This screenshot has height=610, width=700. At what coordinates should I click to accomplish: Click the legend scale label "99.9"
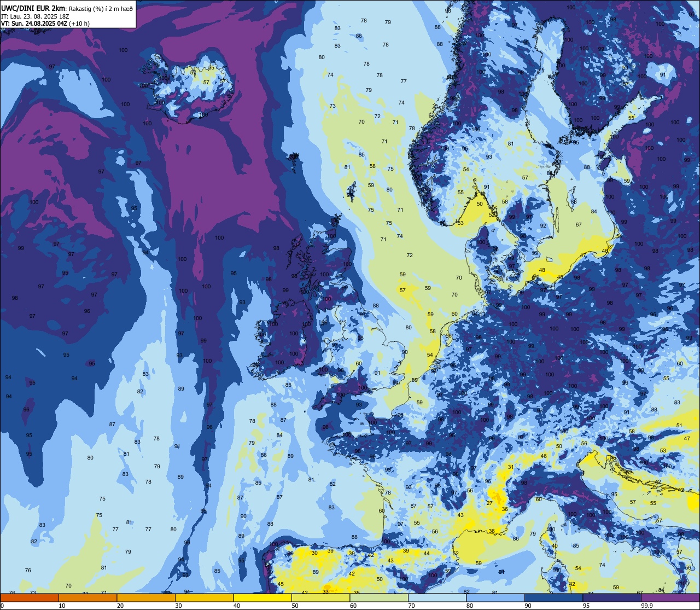647,606
